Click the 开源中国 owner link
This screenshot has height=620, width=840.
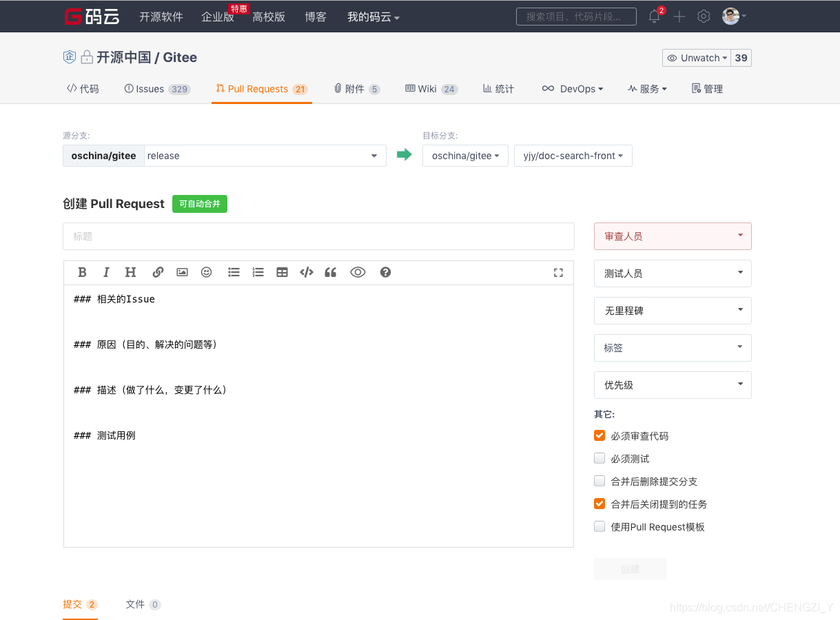pyautogui.click(x=123, y=57)
